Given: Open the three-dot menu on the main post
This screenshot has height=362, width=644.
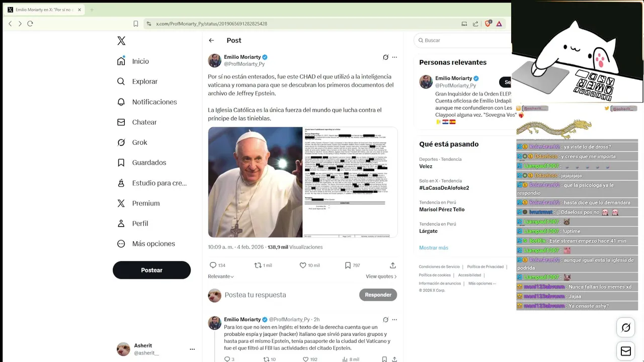Looking at the screenshot, I should [394, 57].
